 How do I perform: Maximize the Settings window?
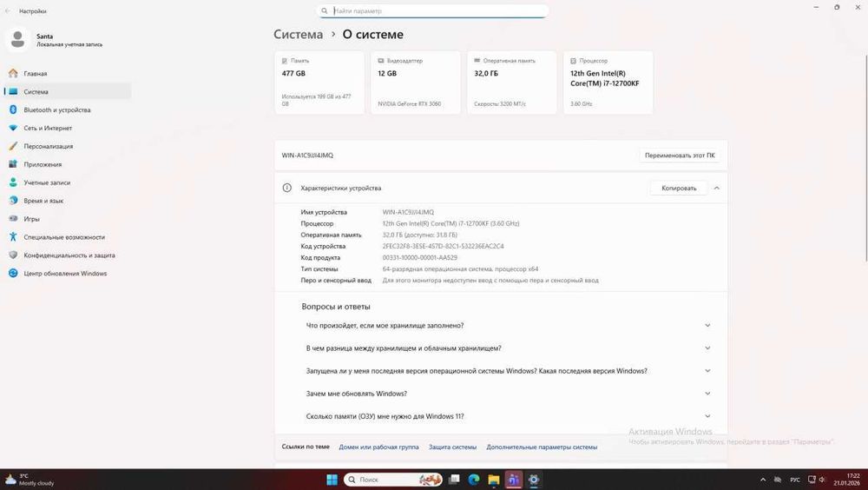point(837,7)
